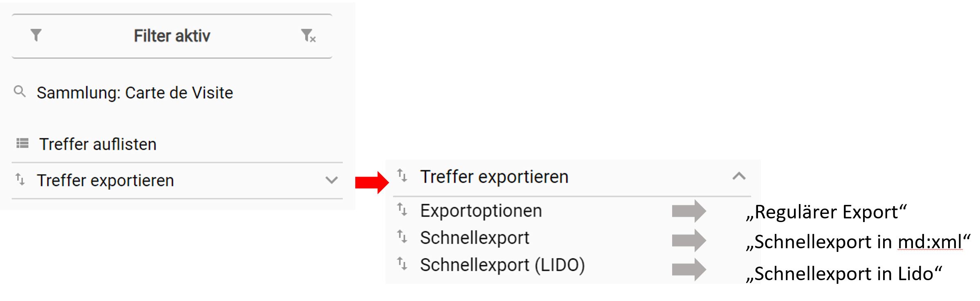Click the arrows icon of expanded Treffer exportieren

pos(402,176)
